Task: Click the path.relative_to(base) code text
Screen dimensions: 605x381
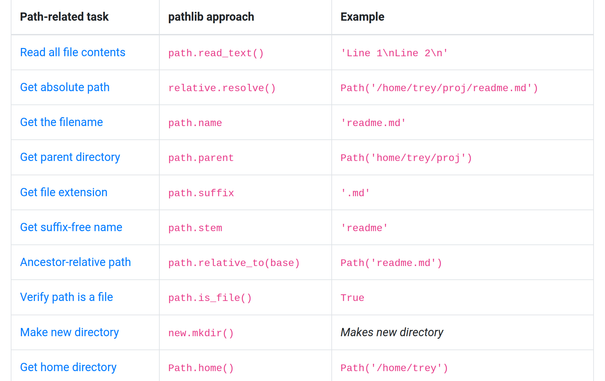Action: (234, 263)
